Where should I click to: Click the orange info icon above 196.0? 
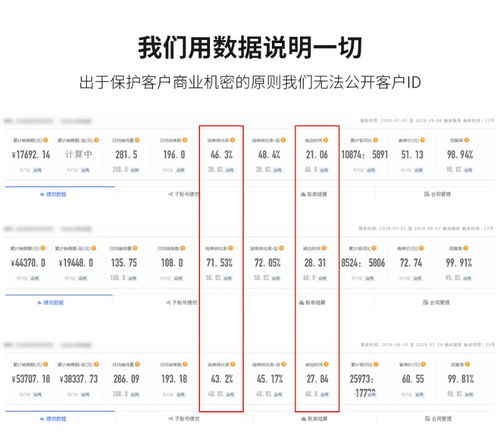[185, 140]
